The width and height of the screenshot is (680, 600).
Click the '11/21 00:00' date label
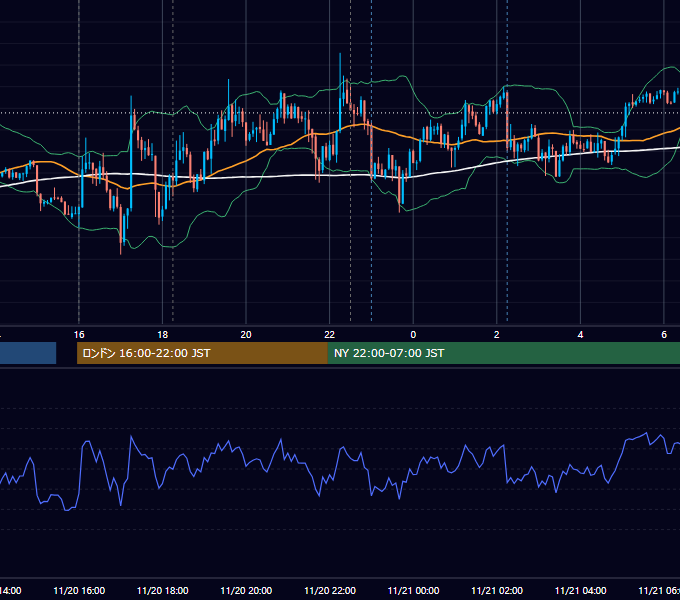(413, 590)
